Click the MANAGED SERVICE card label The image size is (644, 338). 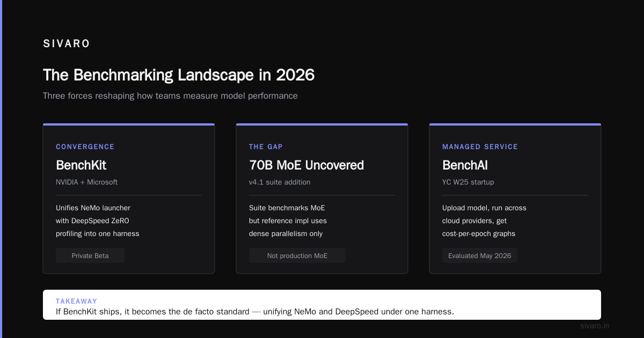click(480, 146)
